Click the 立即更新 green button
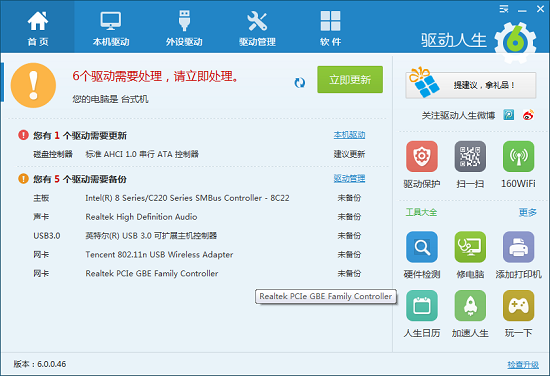The height and width of the screenshot is (376, 550). [x=350, y=80]
